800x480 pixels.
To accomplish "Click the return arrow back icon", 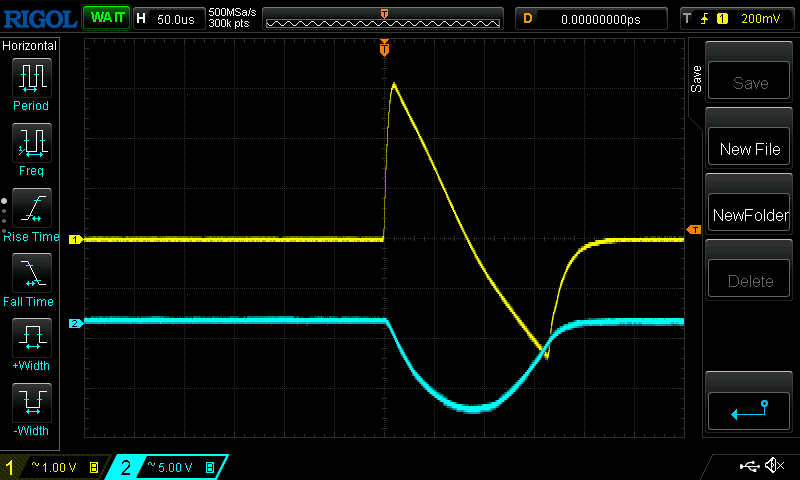I will coord(750,408).
